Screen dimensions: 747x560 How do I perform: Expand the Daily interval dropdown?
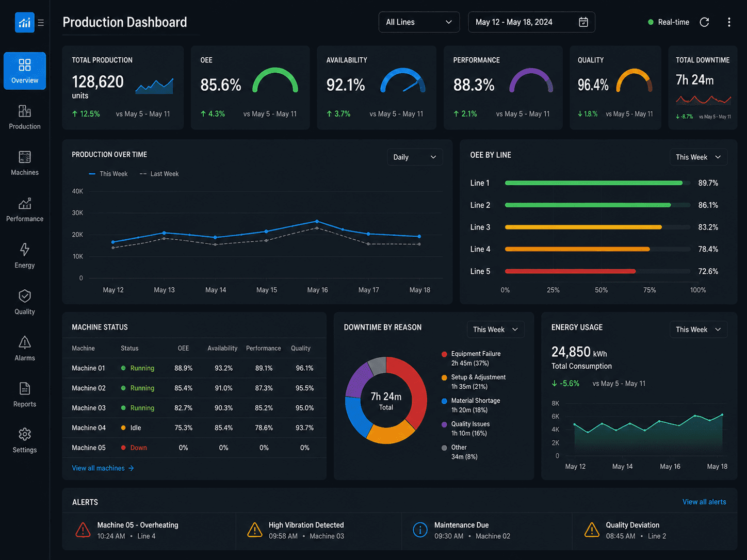415,157
